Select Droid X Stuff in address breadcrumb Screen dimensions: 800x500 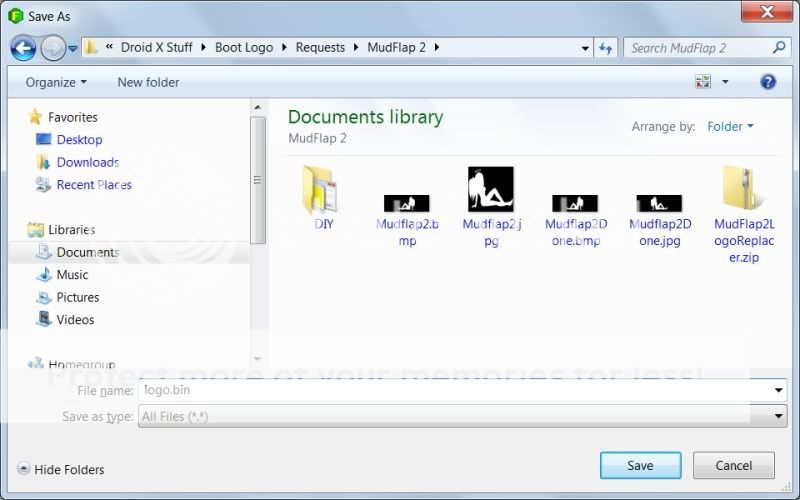click(x=156, y=47)
